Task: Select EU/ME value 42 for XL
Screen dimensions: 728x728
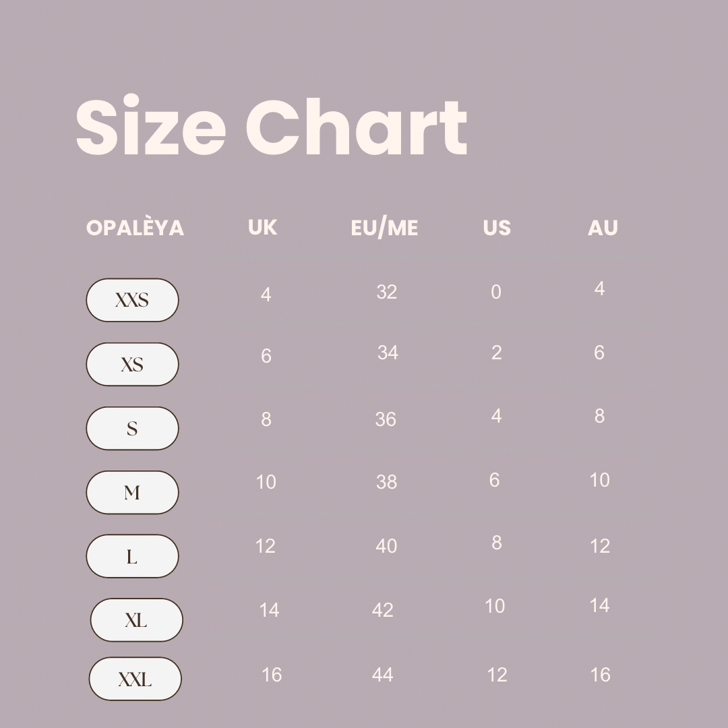Action: tap(382, 610)
